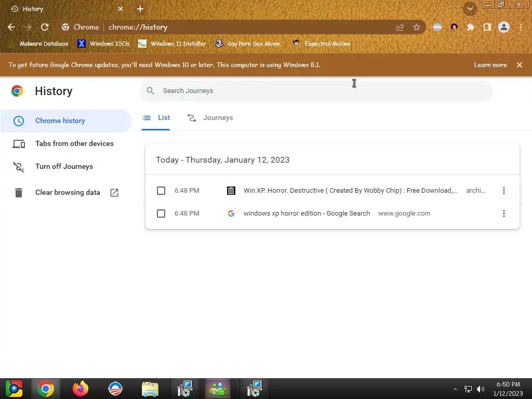Open the Malware Database bookmark
This screenshot has width=532, height=399.
pyautogui.click(x=40, y=44)
